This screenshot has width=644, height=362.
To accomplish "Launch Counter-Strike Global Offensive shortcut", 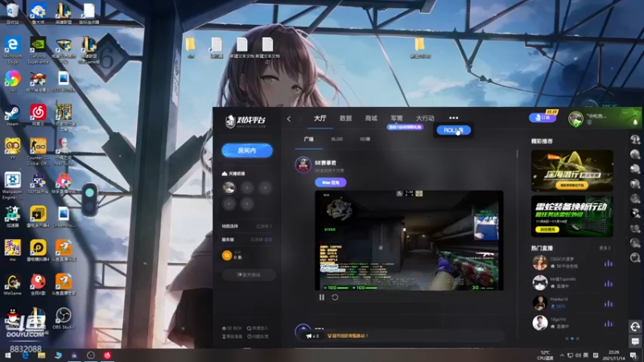I will [38, 150].
